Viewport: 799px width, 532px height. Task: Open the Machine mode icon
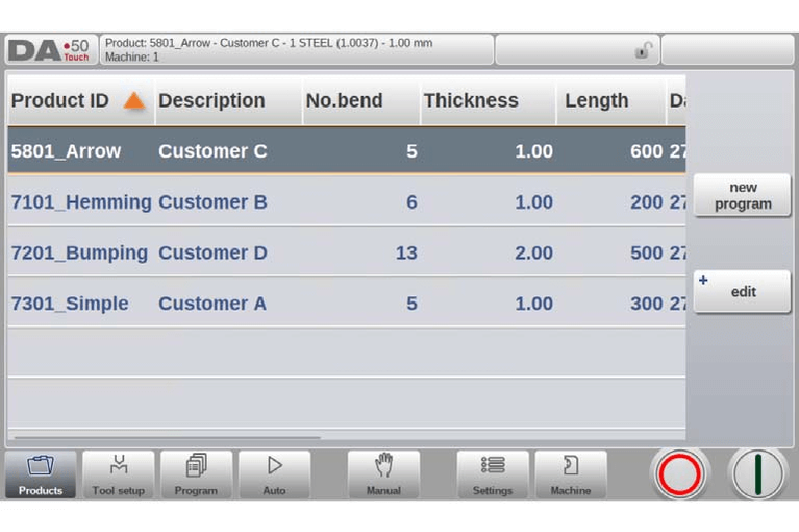(x=570, y=473)
